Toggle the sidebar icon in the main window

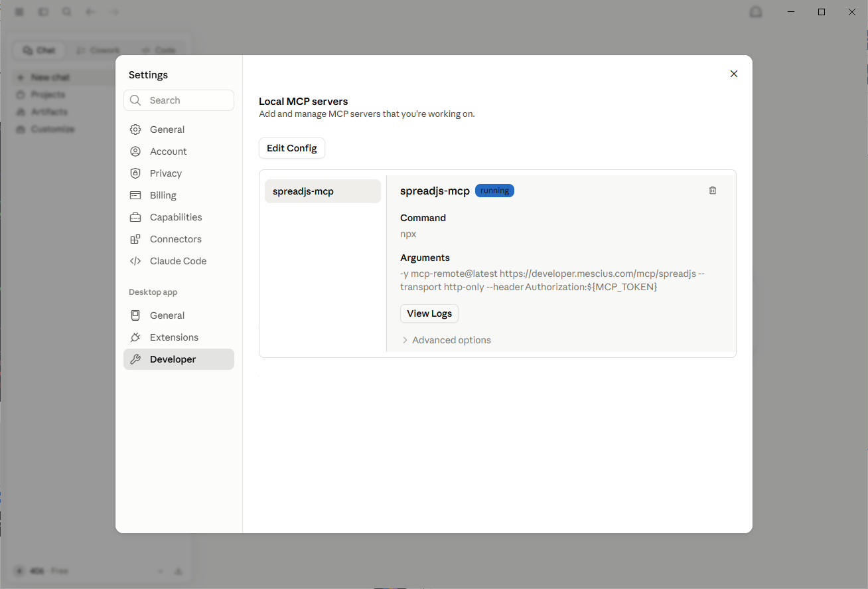43,12
